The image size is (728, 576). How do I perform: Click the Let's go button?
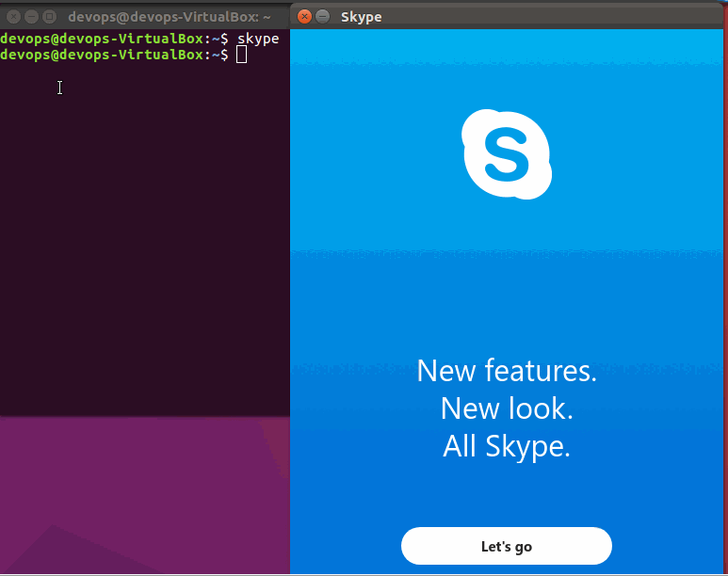506,546
